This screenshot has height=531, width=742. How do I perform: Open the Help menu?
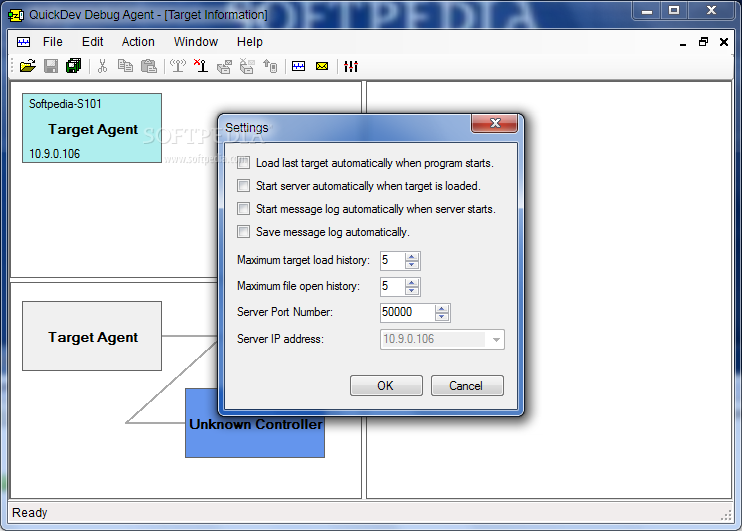[x=250, y=42]
